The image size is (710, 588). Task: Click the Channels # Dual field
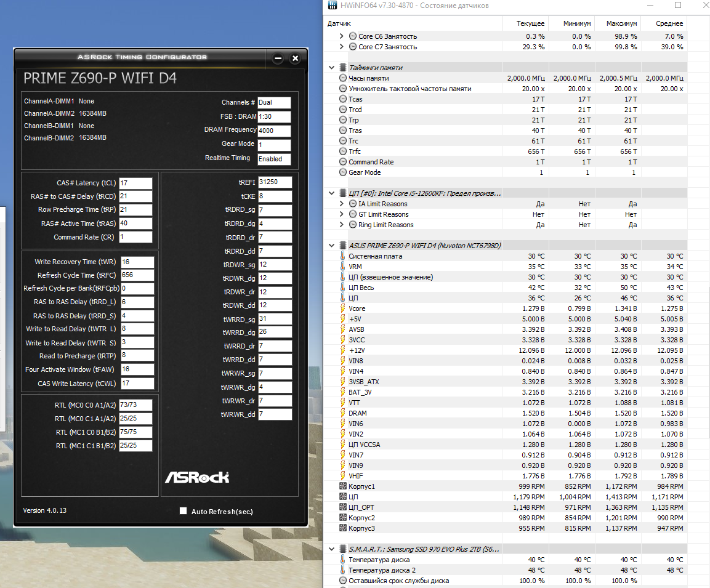pyautogui.click(x=274, y=102)
